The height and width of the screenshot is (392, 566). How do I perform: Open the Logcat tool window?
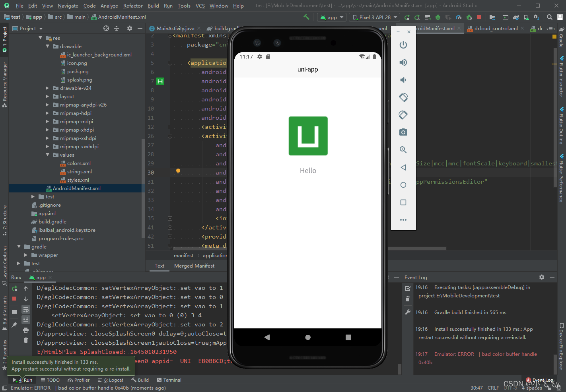coord(111,380)
